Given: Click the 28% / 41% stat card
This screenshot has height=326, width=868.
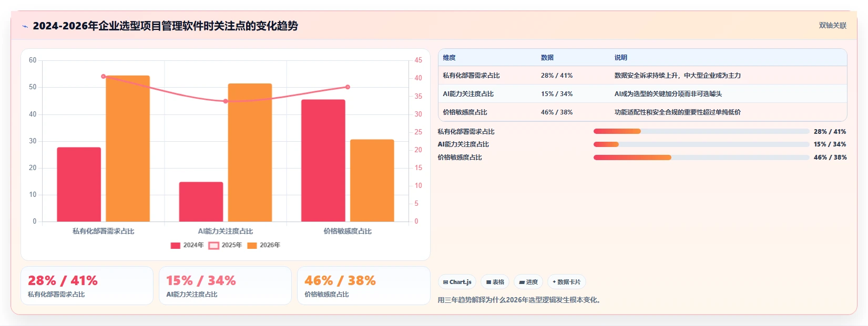Looking at the screenshot, I should coord(87,286).
